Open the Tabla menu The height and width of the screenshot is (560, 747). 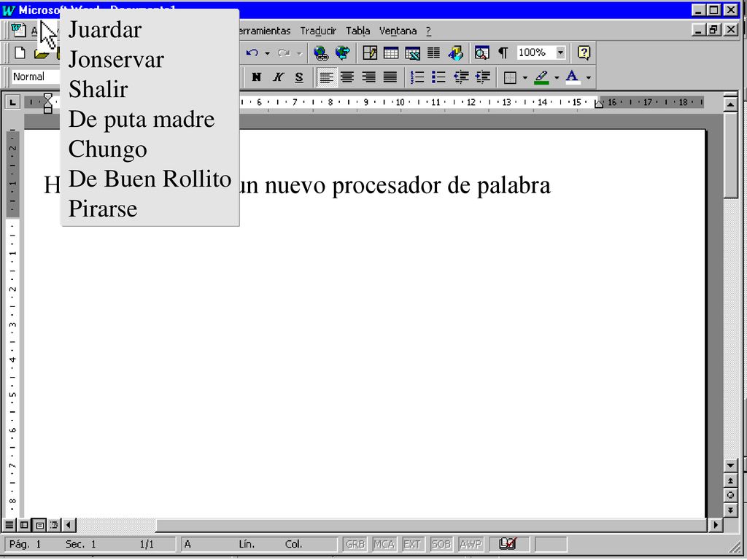[x=357, y=31]
